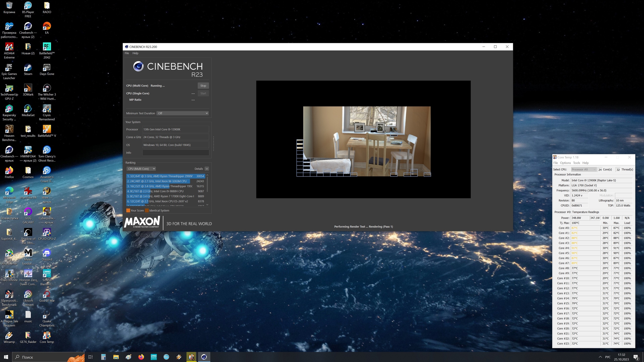This screenshot has height=362, width=644.
Task: Expand the CPU (Multi Core) ranking dropdown
Action: point(141,169)
